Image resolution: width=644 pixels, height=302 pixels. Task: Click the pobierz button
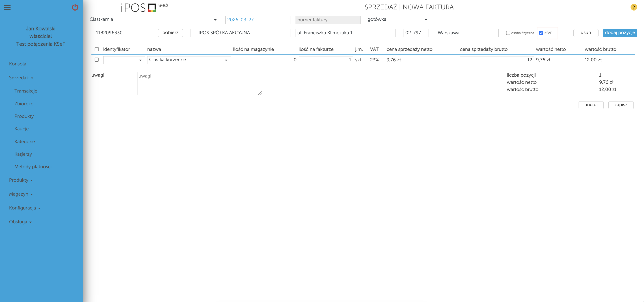coord(170,33)
